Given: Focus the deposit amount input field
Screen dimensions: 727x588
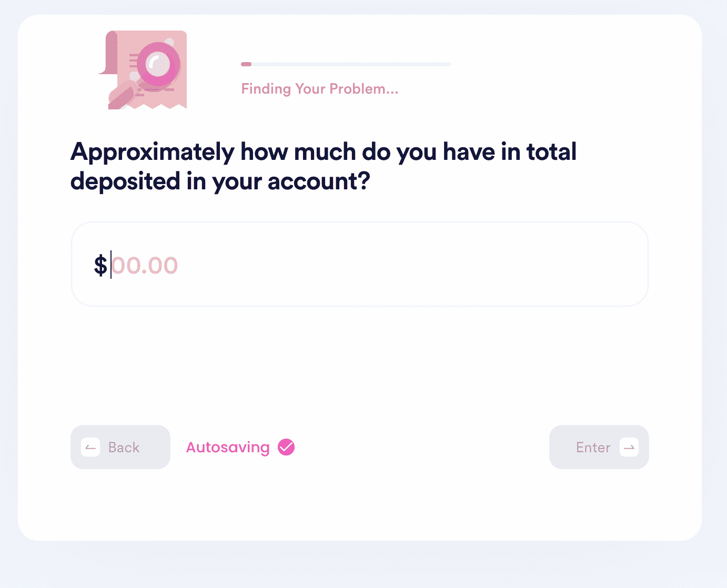Looking at the screenshot, I should [x=360, y=264].
